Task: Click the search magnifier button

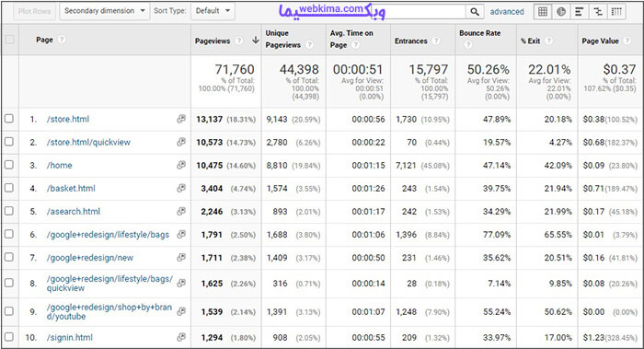Action: 475,11
